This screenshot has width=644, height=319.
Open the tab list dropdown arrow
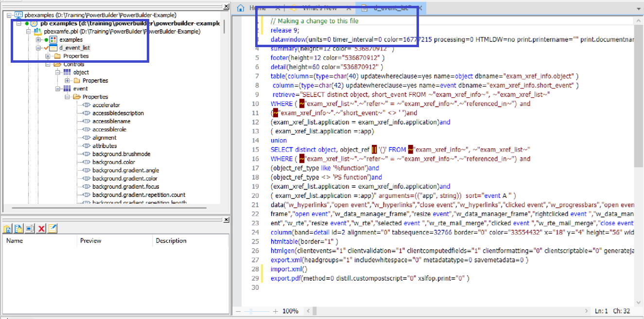tap(638, 8)
